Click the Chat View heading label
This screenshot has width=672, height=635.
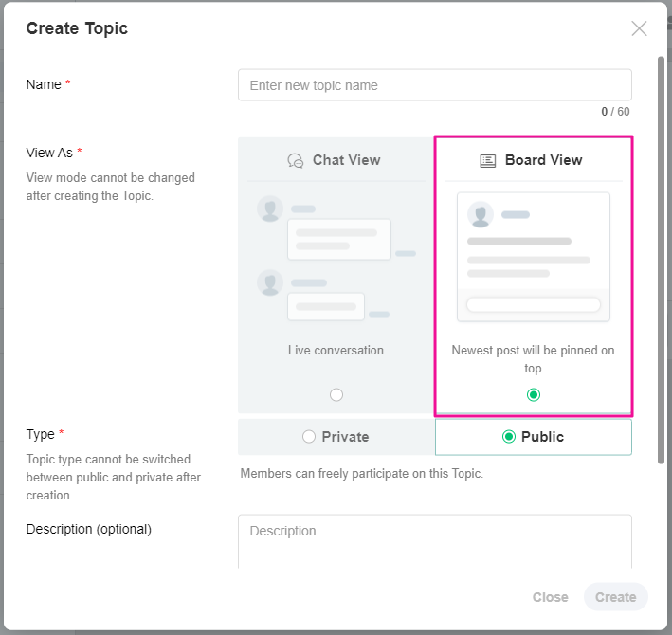click(346, 160)
